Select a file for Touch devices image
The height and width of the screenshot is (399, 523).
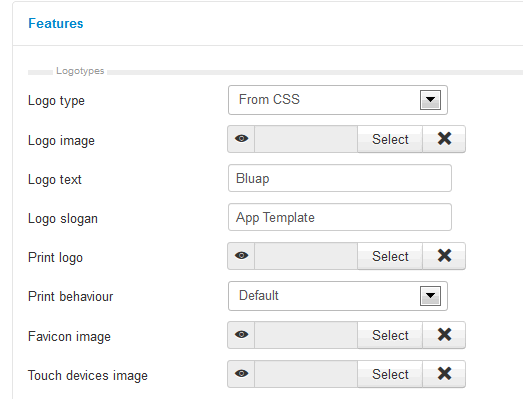390,374
